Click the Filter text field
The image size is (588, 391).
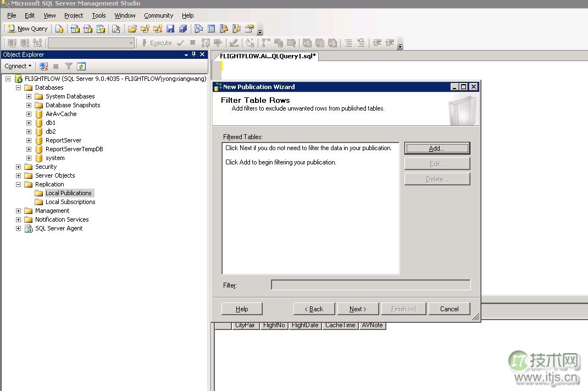371,285
